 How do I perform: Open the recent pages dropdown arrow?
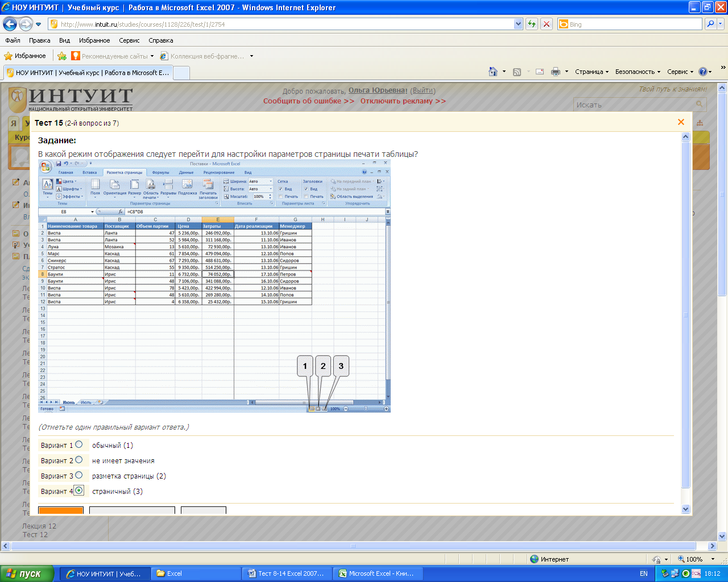(39, 24)
